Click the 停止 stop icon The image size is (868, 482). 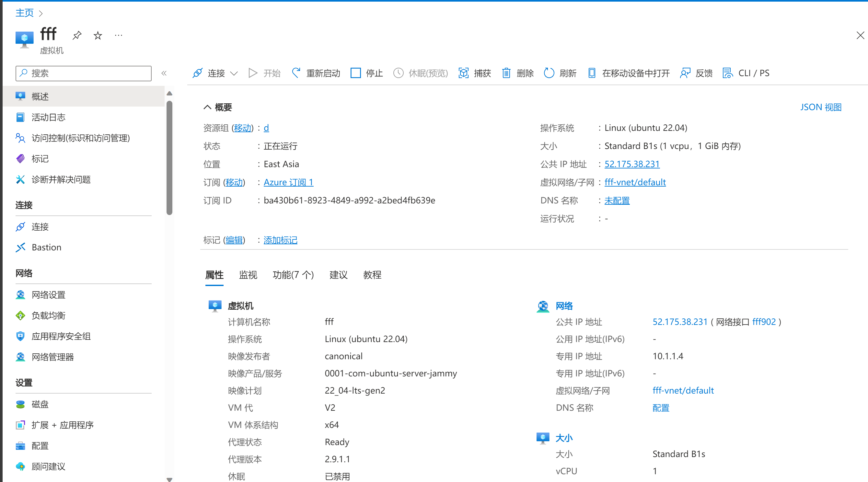355,73
